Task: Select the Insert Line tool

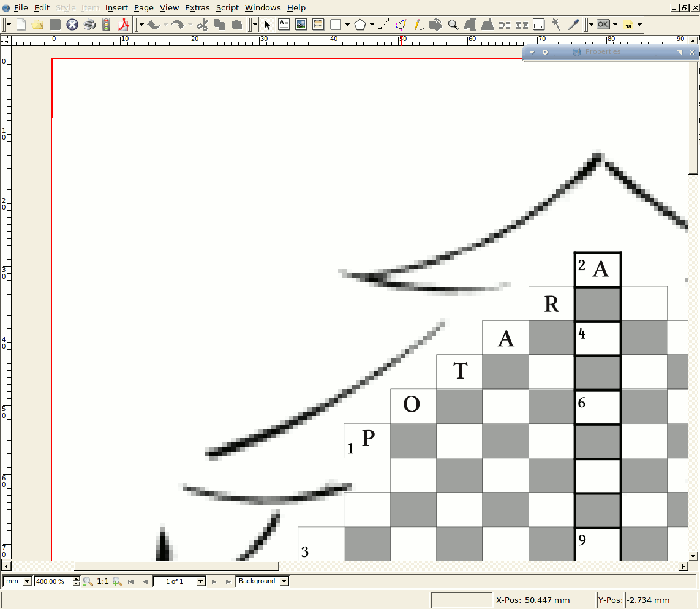Action: (x=384, y=25)
